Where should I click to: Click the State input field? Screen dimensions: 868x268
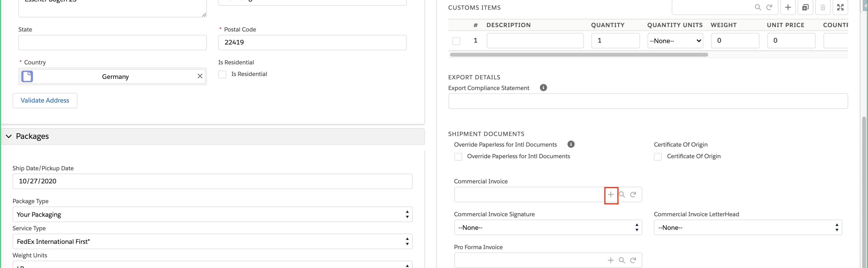(x=113, y=42)
